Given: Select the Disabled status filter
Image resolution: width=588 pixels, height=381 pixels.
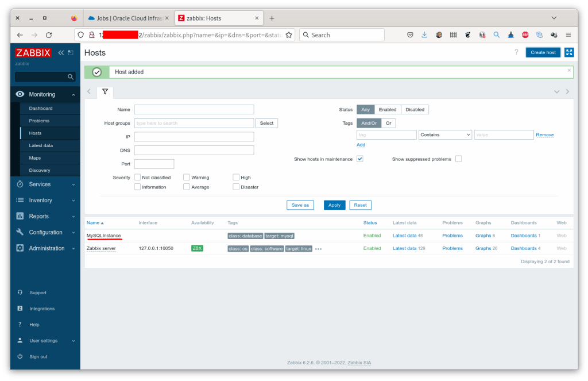Looking at the screenshot, I should tap(415, 110).
